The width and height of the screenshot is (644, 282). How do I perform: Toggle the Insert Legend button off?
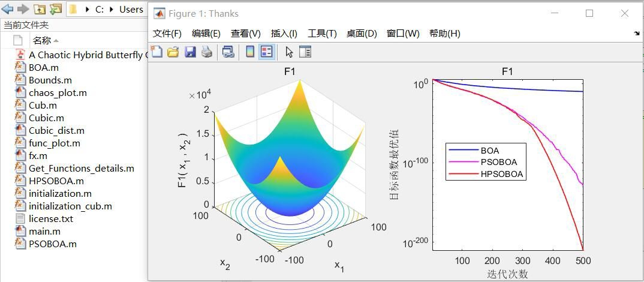(267, 52)
